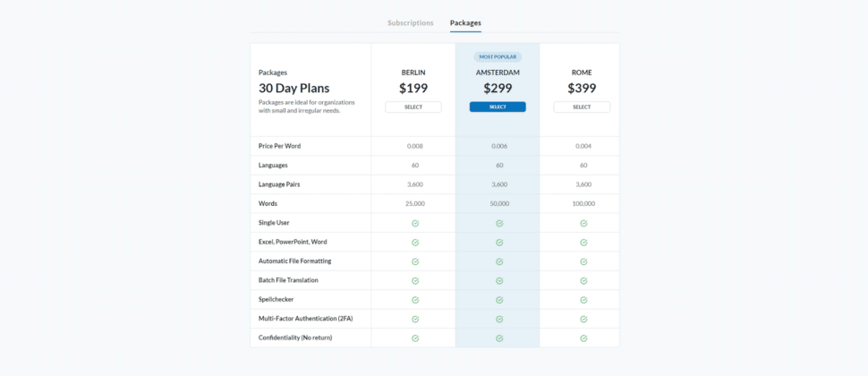Image resolution: width=868 pixels, height=376 pixels.
Task: Click the Amsterdam price per word 0.006
Action: (499, 146)
